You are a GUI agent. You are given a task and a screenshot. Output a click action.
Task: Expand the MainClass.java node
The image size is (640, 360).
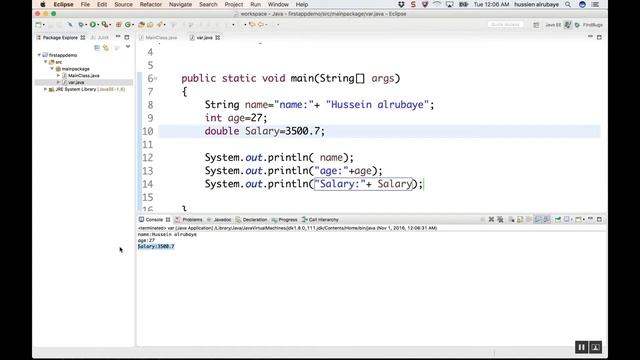pos(58,76)
